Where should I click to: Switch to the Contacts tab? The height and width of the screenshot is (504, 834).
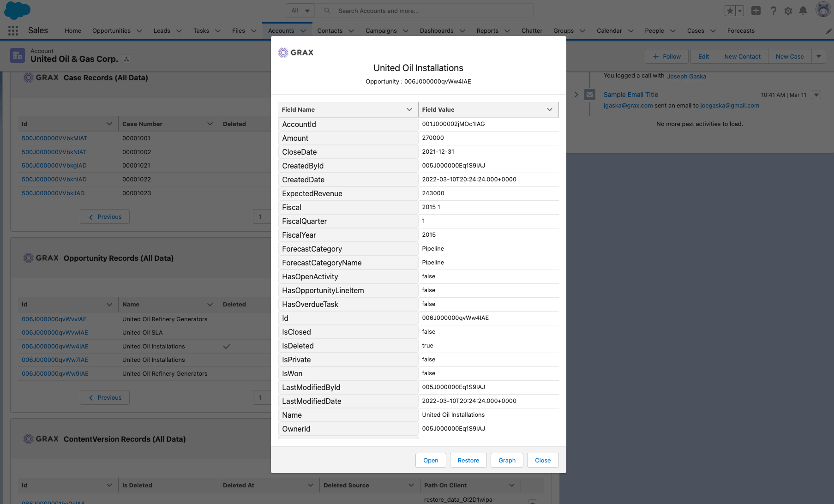tap(330, 31)
